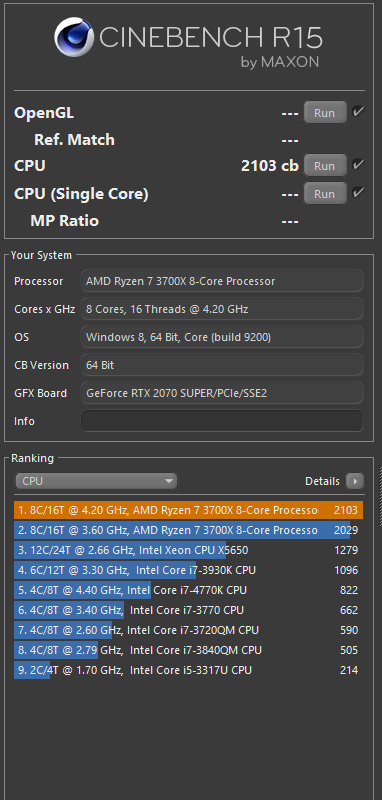
Task: Select the 3.60 GHz Ryzen 7 3700X entry
Action: pyautogui.click(x=188, y=530)
